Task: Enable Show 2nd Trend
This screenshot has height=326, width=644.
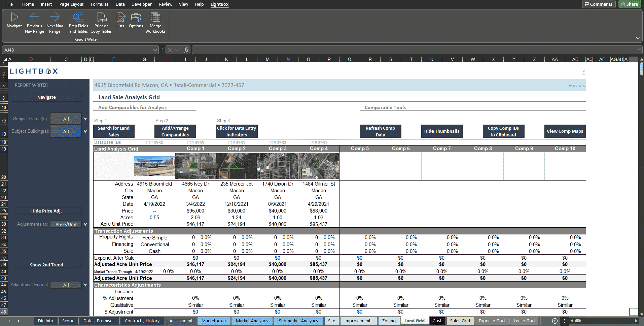Action: 46,264
